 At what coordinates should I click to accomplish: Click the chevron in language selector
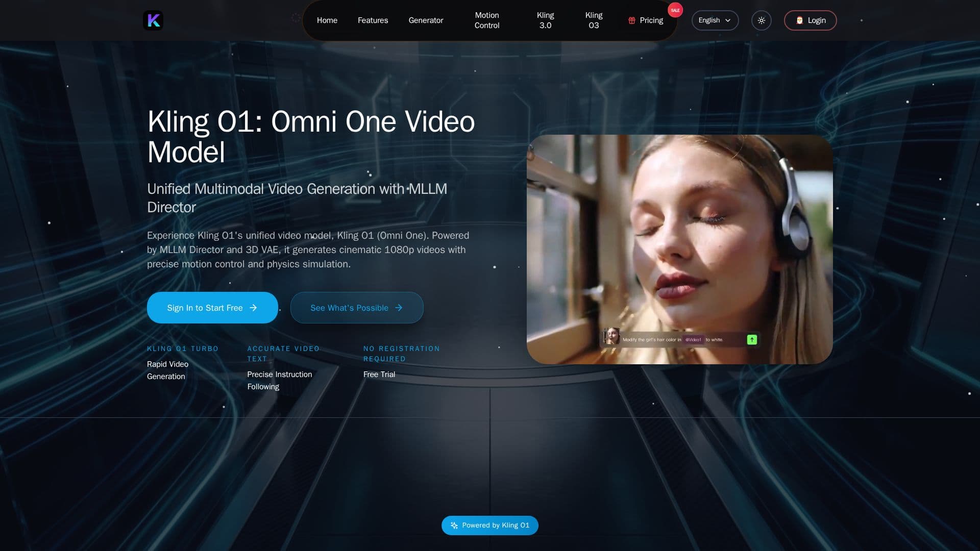click(728, 20)
